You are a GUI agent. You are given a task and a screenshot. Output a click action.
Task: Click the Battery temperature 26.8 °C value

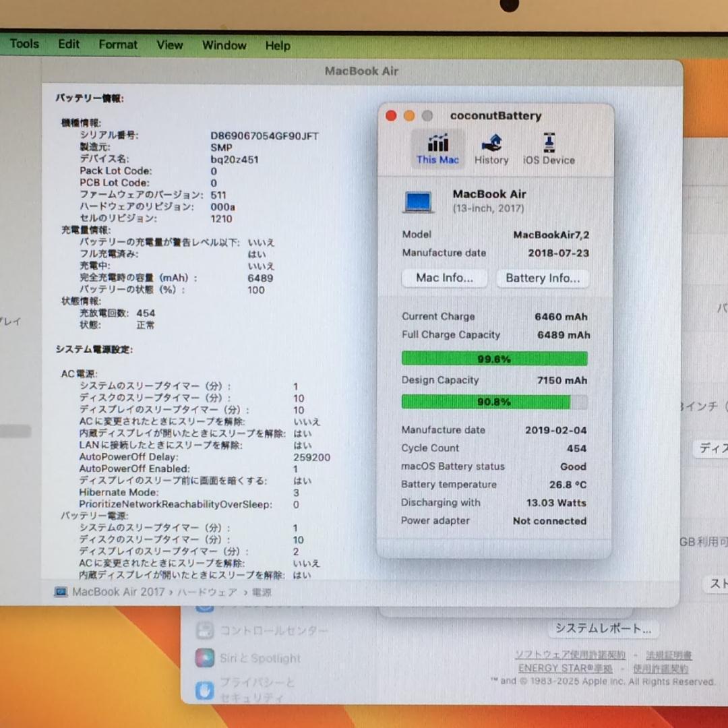click(x=568, y=485)
